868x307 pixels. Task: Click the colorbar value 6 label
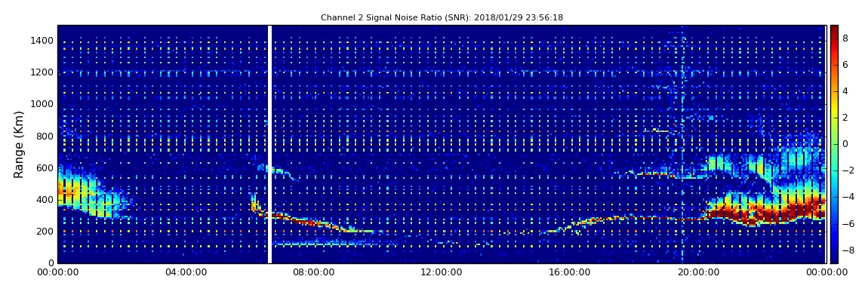pos(845,65)
